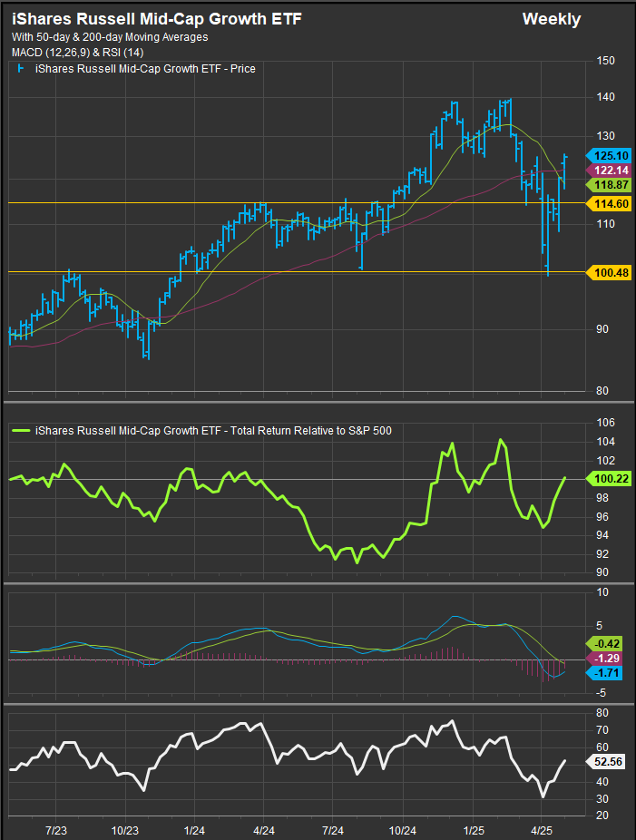The width and height of the screenshot is (636, 840).
Task: Click the -1.29 MACD signal value tag
Action: pyautogui.click(x=605, y=659)
